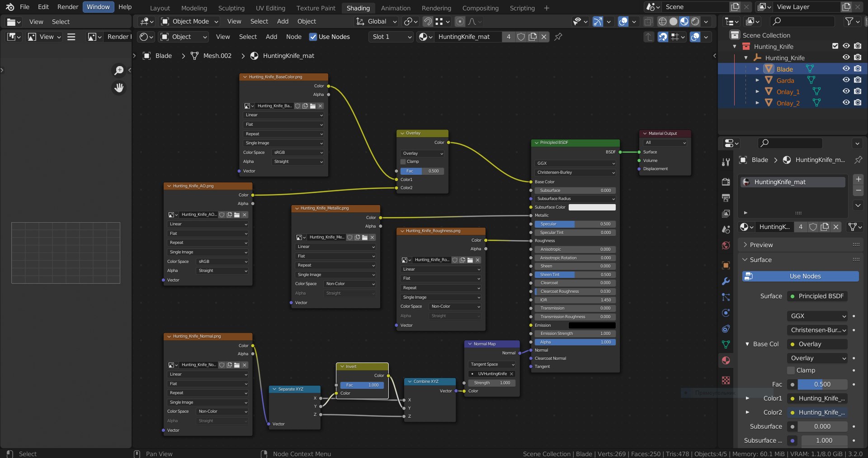Screen dimensions: 868x458
Task: Switch to the UV Editing workspace tab
Action: [x=270, y=8]
